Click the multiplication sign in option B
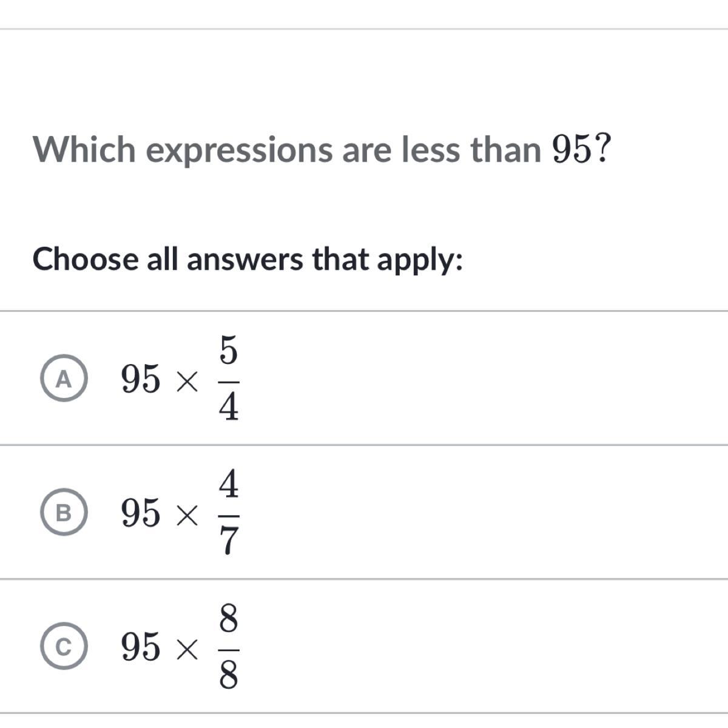Screen dimensions: 728x728 [x=186, y=516]
